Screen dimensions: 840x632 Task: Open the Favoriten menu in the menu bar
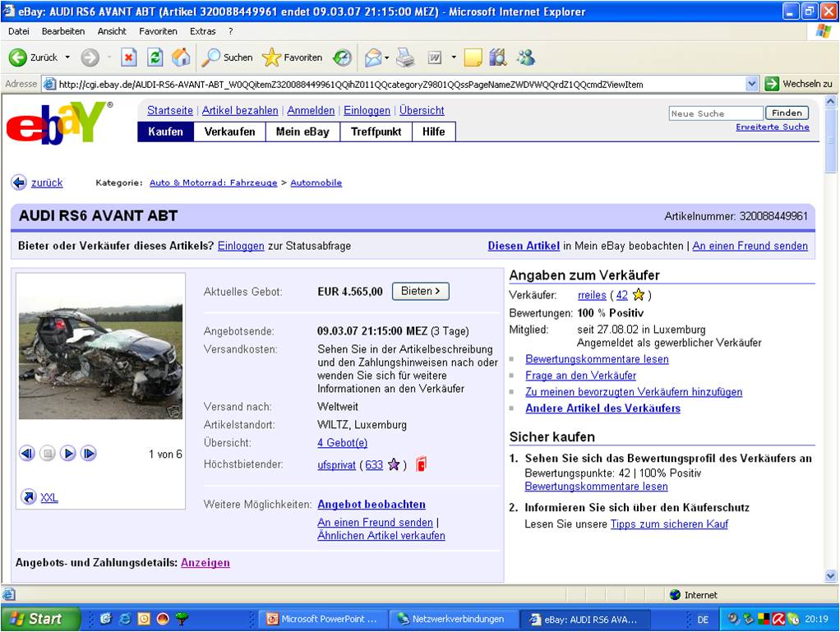click(x=158, y=31)
